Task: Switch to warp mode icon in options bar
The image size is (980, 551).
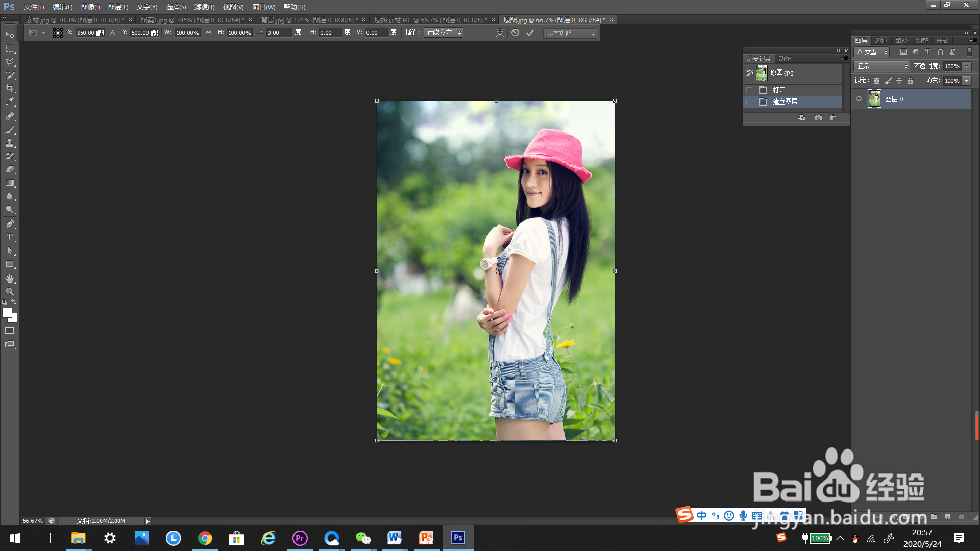Action: tap(500, 33)
